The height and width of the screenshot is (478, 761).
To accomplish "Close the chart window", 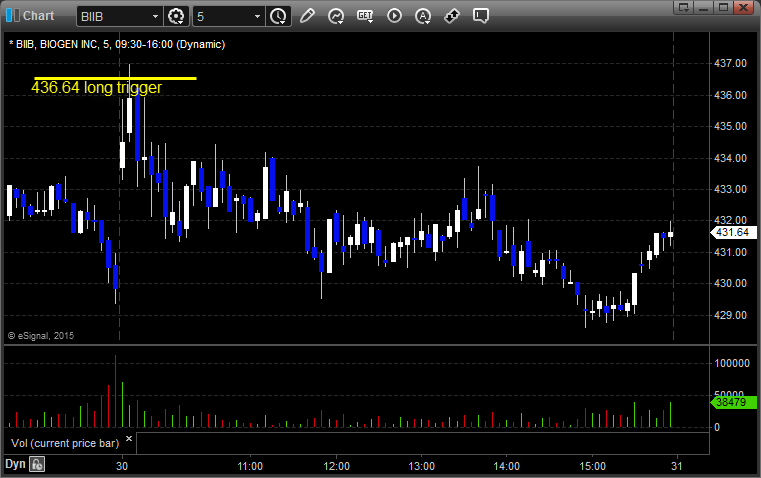I will tap(743, 7).
